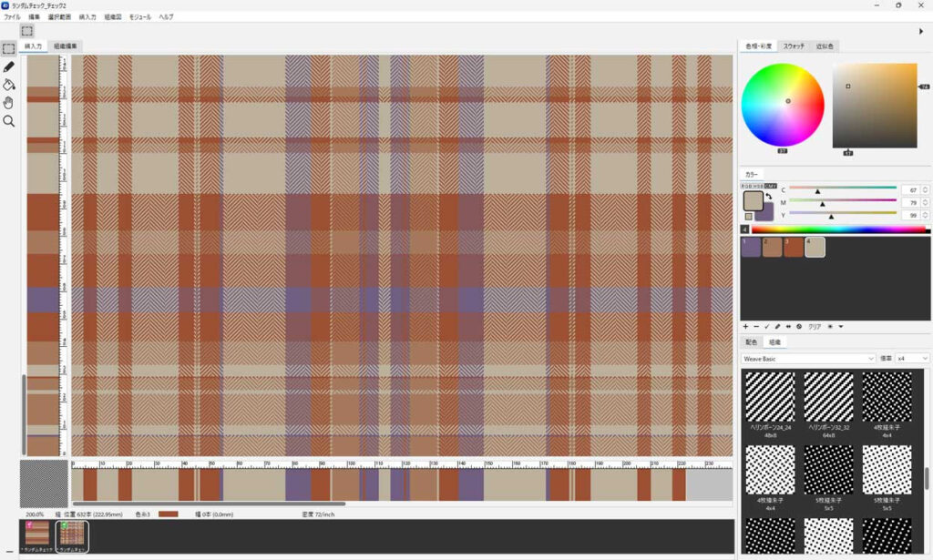The height and width of the screenshot is (560, 933).
Task: Activate the hand pan tool
Action: tap(8, 102)
